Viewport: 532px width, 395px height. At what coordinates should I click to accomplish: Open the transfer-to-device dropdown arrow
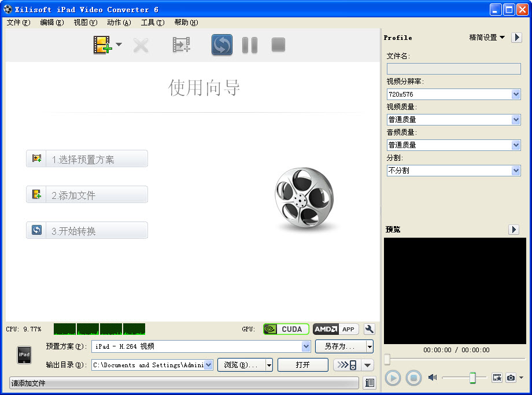click(x=367, y=365)
